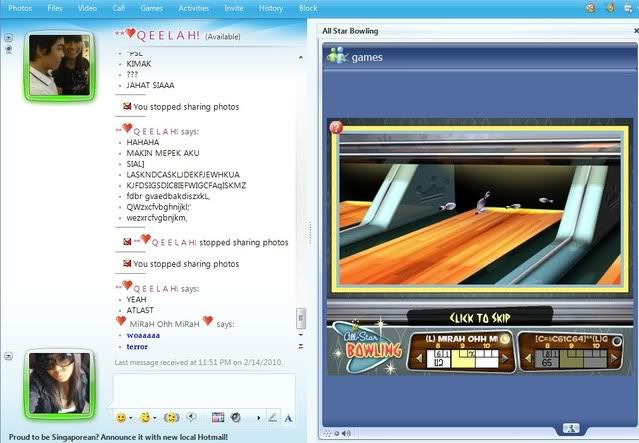Open the Photos menu
The height and width of the screenshot is (443, 639).
click(x=20, y=8)
